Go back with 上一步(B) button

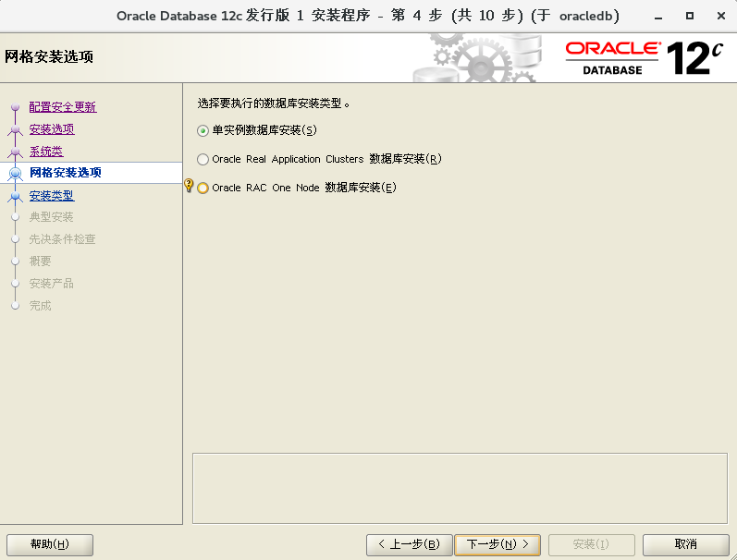pos(409,544)
